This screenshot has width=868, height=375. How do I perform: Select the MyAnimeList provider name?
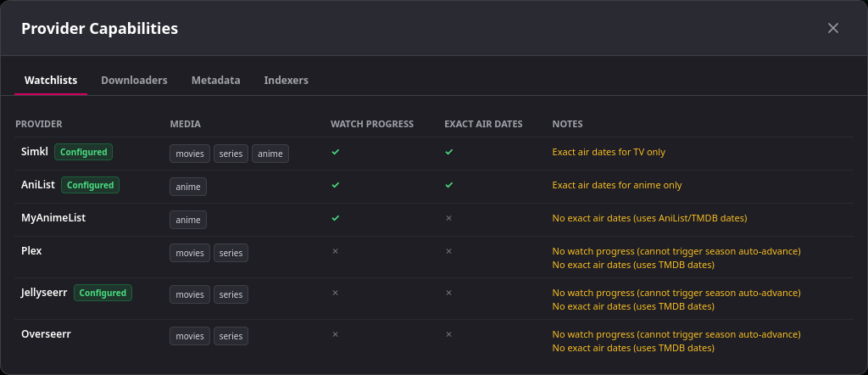tap(53, 218)
